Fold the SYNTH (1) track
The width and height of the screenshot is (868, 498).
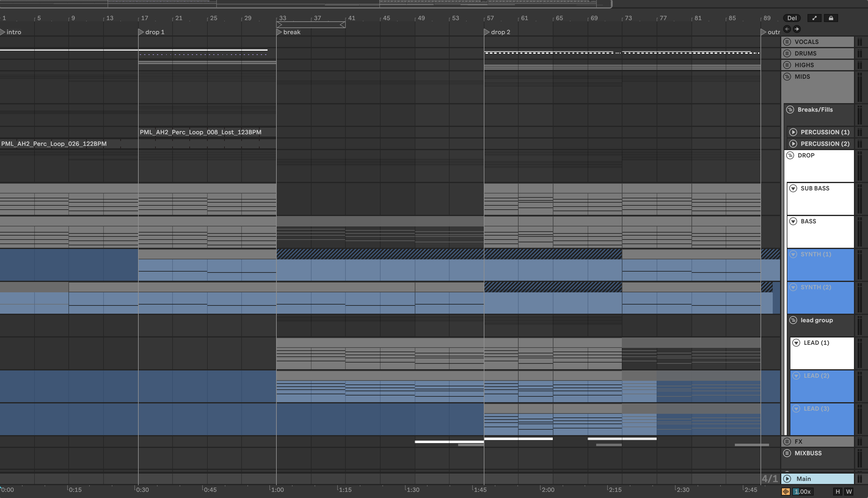click(x=793, y=254)
